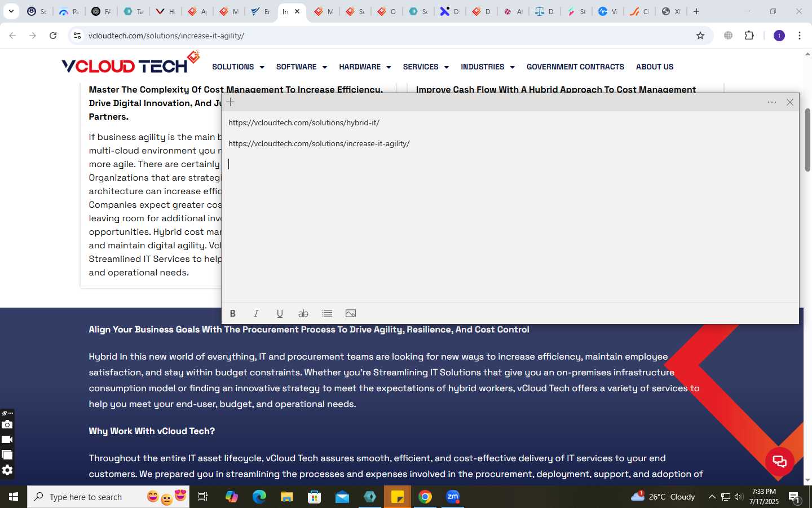Toggle bullet list in the sticky note

tap(327, 313)
